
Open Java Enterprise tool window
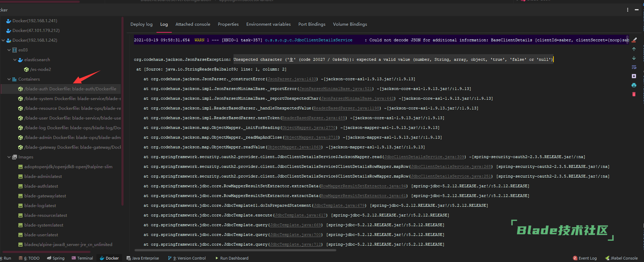(x=143, y=258)
